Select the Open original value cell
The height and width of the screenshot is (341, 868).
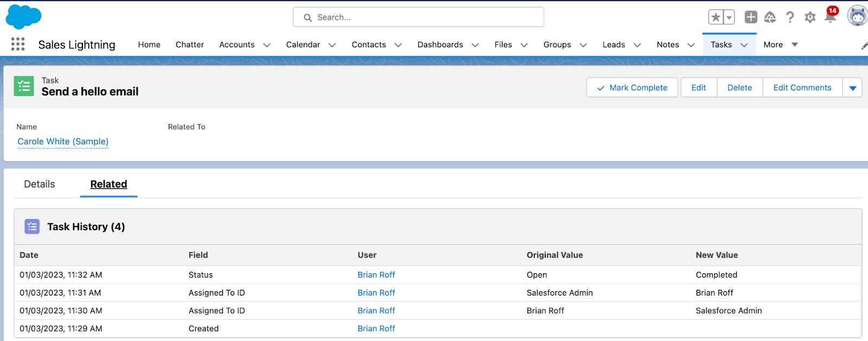point(537,275)
